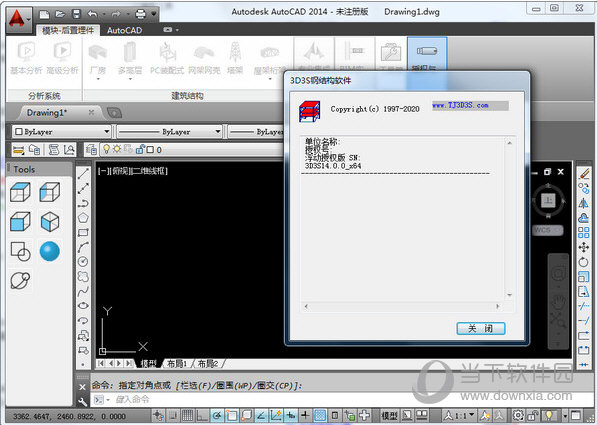Screen dimensions: 597x425
Task: Click the cyan-top box tool in Tools palette
Action: click(x=20, y=192)
